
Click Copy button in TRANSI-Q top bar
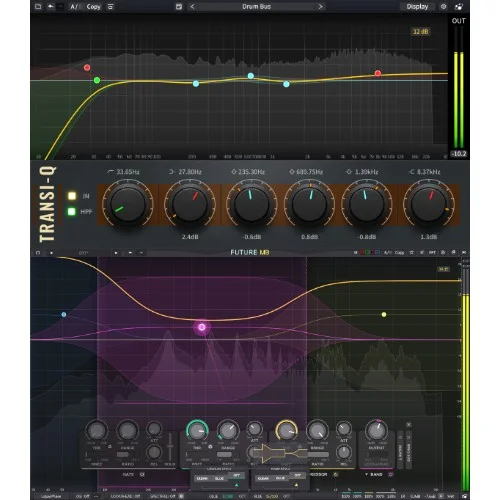click(x=93, y=6)
